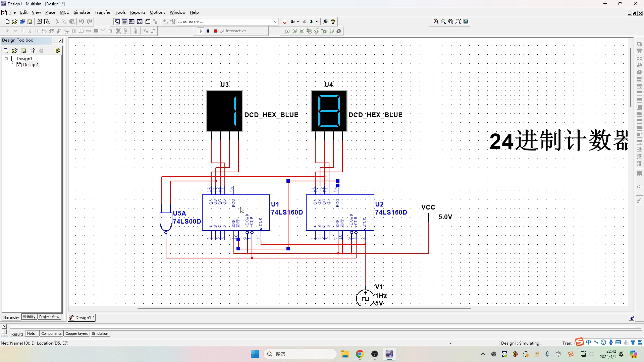Click the Zoom Out button

(443, 22)
